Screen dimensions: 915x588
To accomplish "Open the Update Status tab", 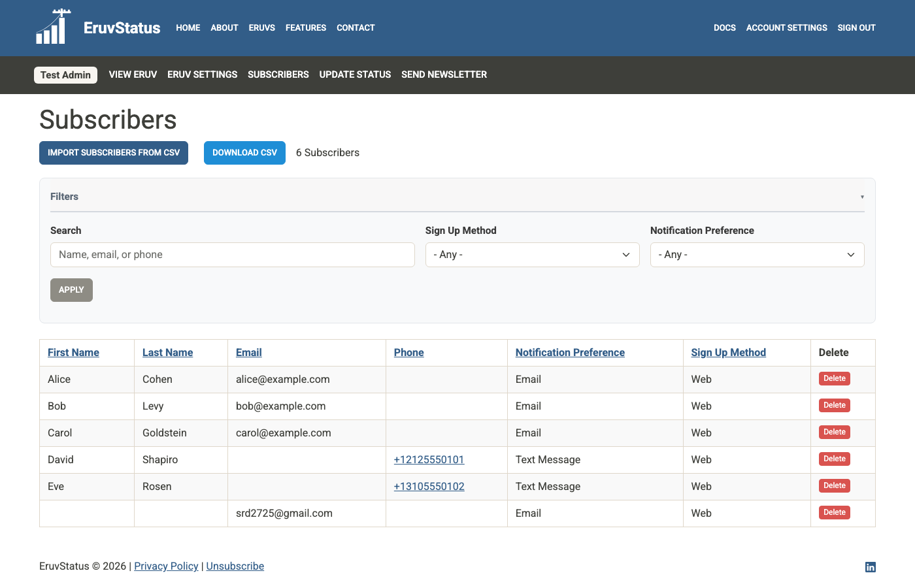I will point(355,74).
